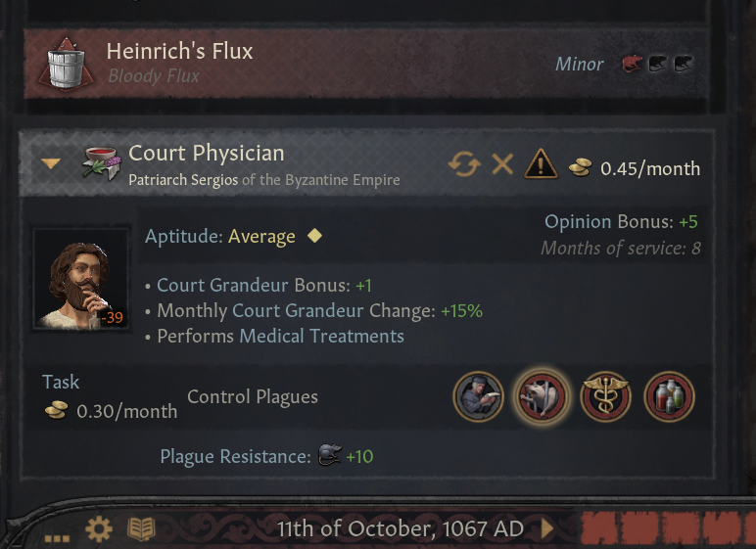Collapse the Court Physician section
Viewport: 756px width, 549px height.
51,164
